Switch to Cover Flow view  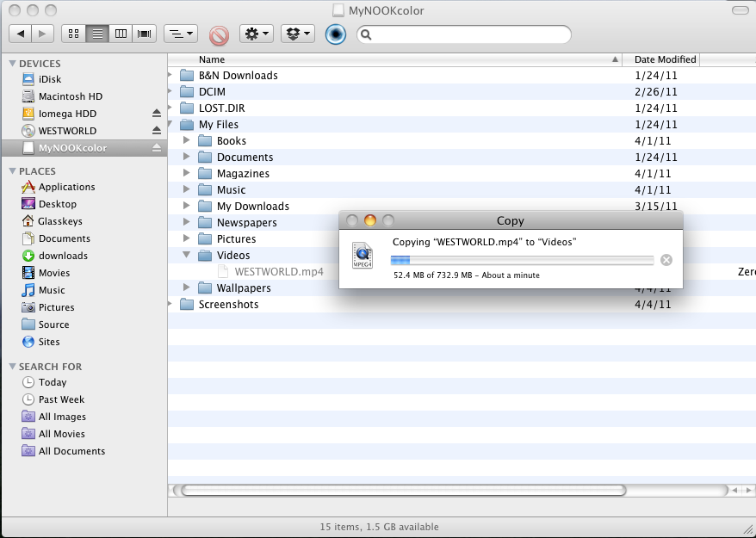145,34
